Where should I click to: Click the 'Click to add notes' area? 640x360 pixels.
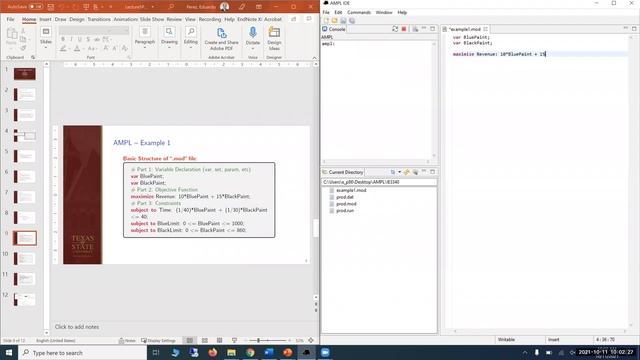click(x=77, y=327)
